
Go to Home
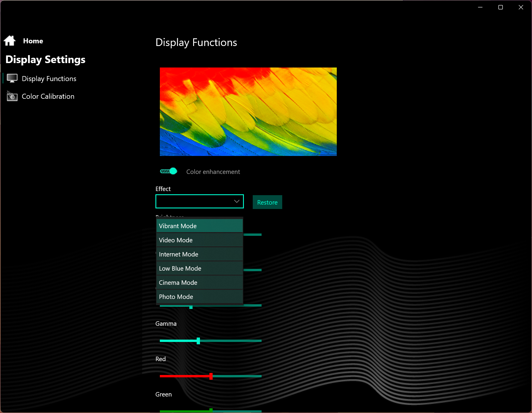click(x=33, y=41)
